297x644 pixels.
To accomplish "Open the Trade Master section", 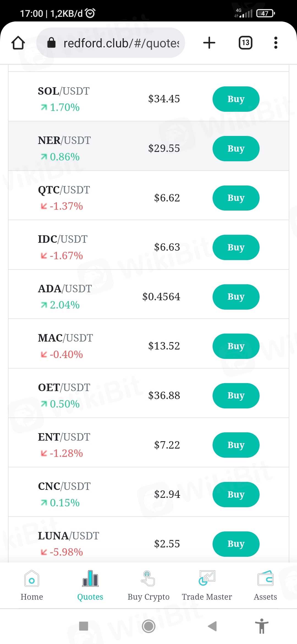I will click(x=207, y=585).
